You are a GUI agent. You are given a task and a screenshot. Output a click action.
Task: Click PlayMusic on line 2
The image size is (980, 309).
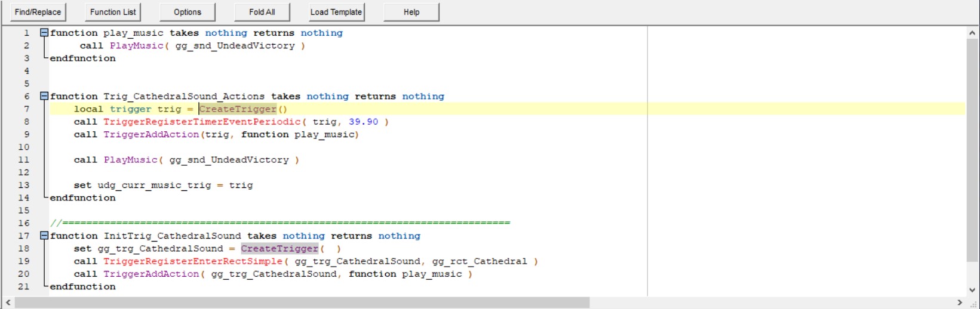click(136, 45)
